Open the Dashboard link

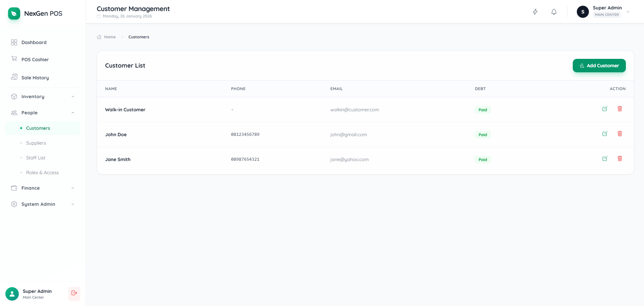click(34, 42)
